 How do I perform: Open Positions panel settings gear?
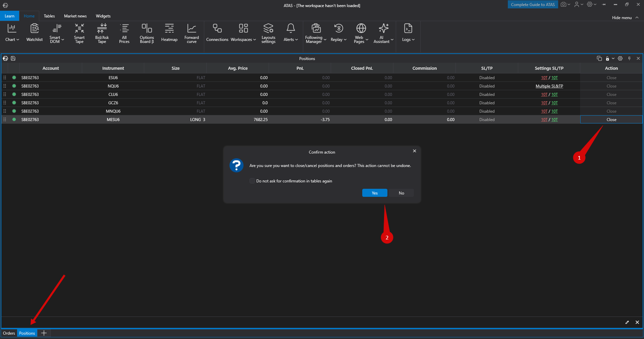[620, 58]
